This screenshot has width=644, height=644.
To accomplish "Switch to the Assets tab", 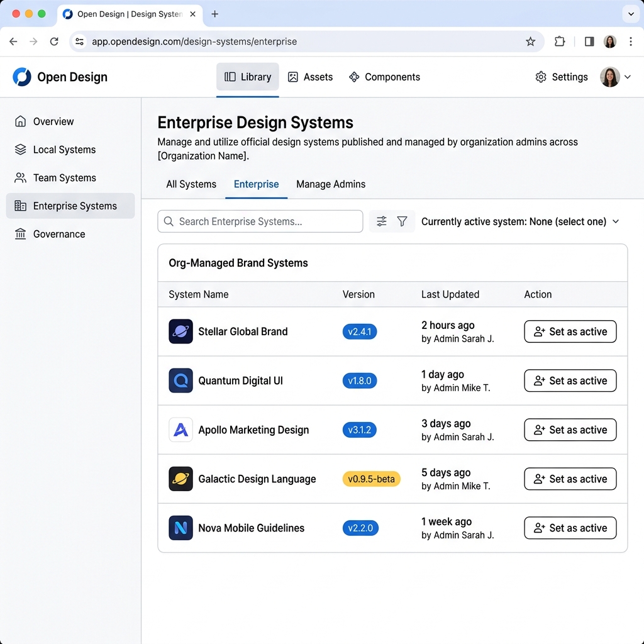I will pyautogui.click(x=310, y=77).
